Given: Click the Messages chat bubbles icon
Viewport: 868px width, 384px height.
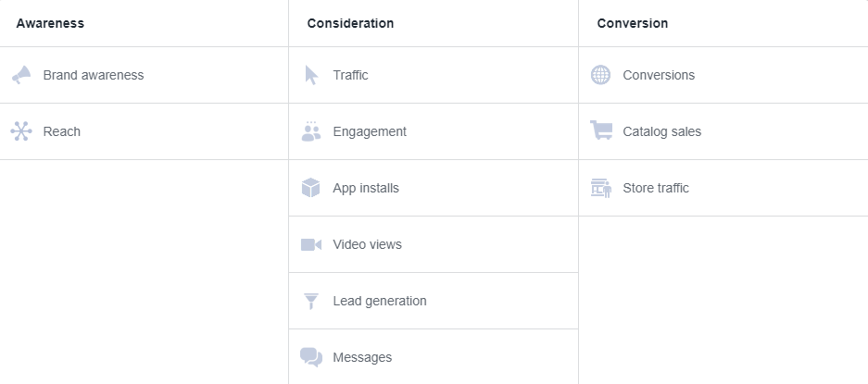Looking at the screenshot, I should pos(311,357).
